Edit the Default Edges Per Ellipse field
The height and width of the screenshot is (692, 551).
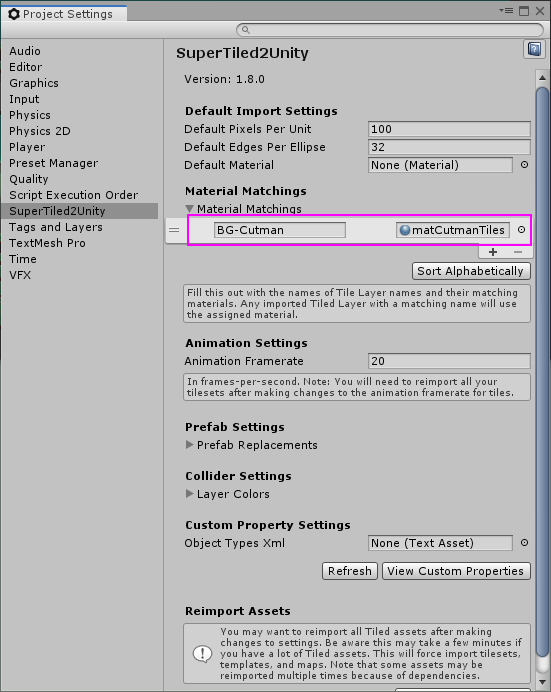click(449, 147)
